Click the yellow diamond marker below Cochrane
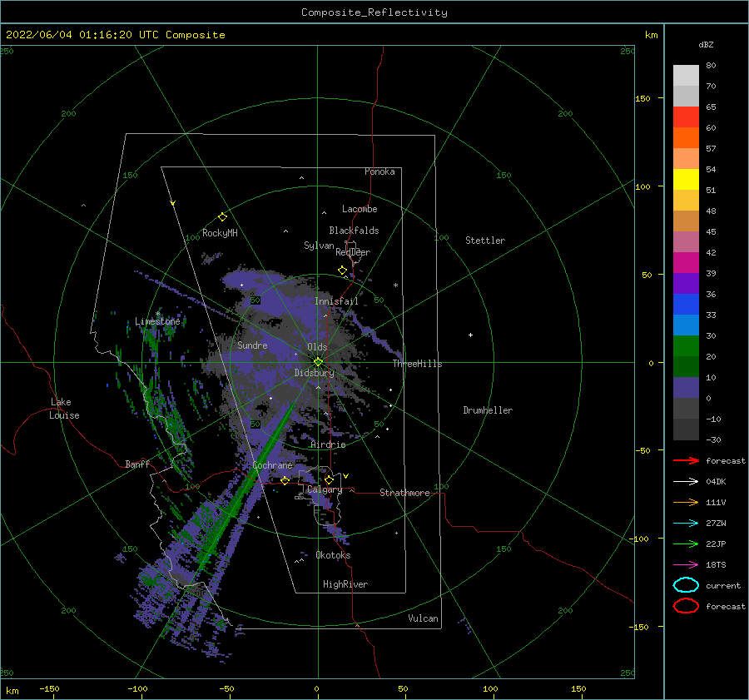 coord(285,480)
